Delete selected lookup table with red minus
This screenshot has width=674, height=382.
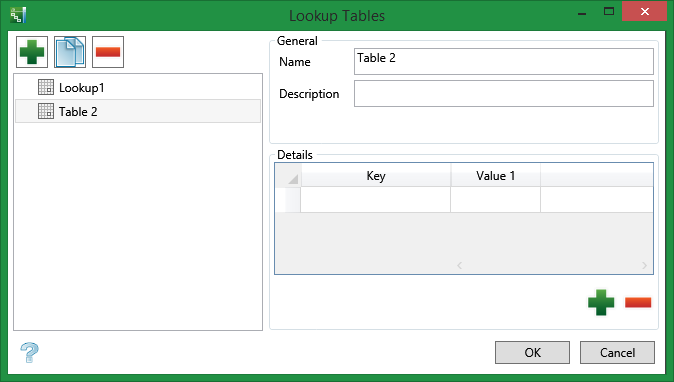(x=108, y=52)
